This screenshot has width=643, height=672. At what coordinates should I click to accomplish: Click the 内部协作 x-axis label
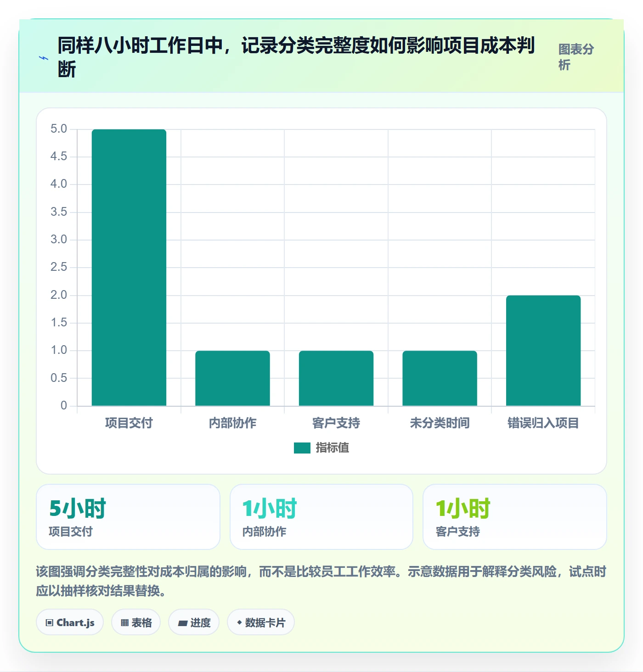232,423
